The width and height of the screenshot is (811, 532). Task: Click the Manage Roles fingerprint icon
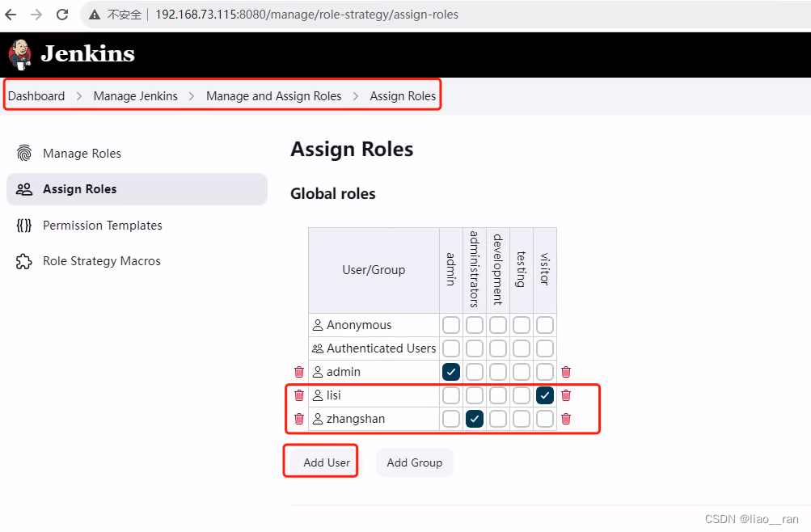click(x=23, y=153)
